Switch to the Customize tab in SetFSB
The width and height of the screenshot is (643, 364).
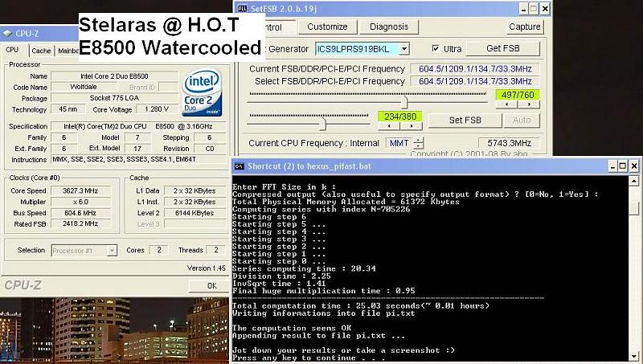coord(327,27)
